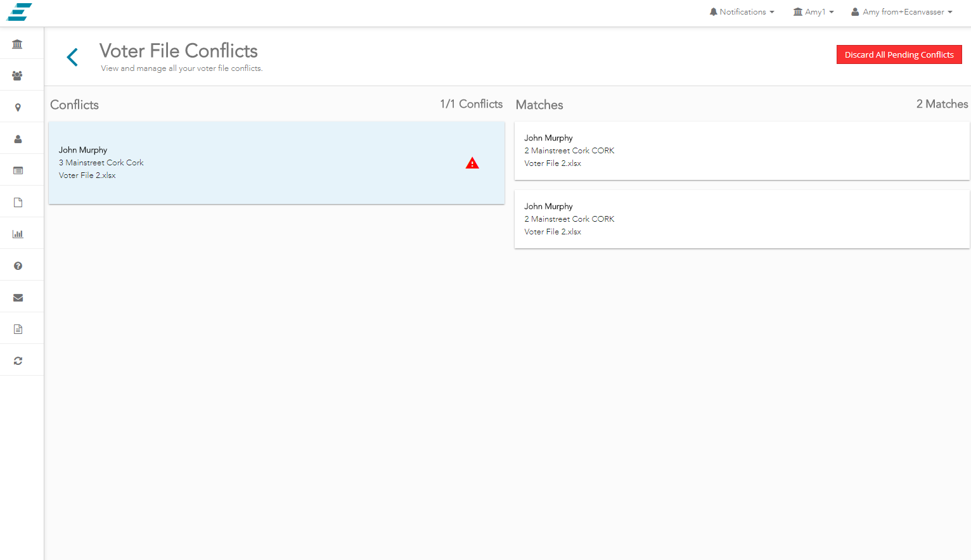Viewport: 971px width, 560px height.
Task: Click the list card icon in sidebar
Action: [18, 170]
